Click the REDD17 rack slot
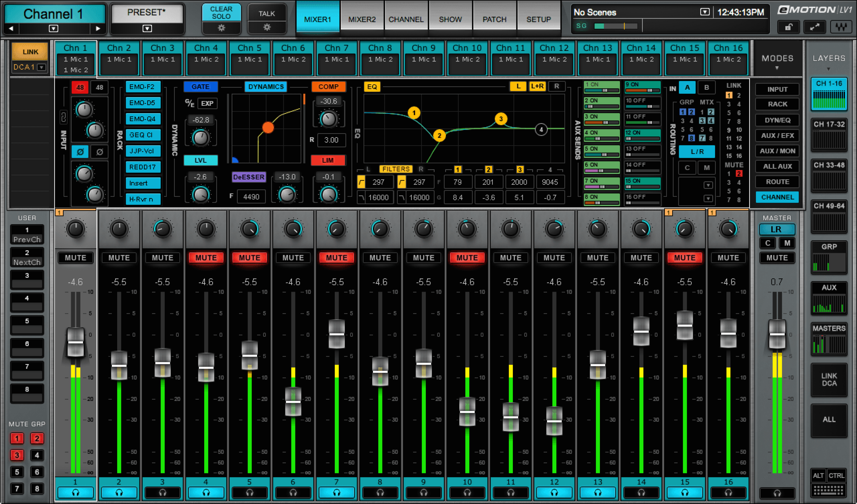Image resolution: width=857 pixels, height=504 pixels. click(x=143, y=167)
